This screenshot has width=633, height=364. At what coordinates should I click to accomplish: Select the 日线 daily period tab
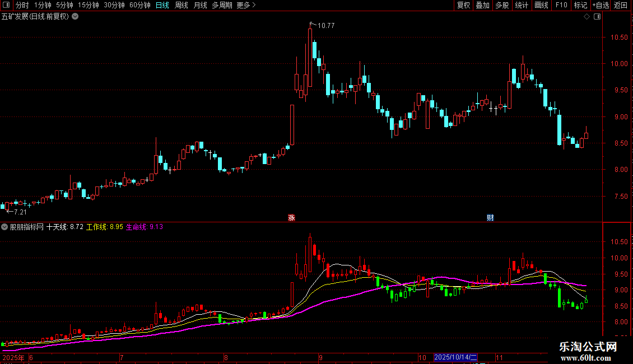pos(162,5)
